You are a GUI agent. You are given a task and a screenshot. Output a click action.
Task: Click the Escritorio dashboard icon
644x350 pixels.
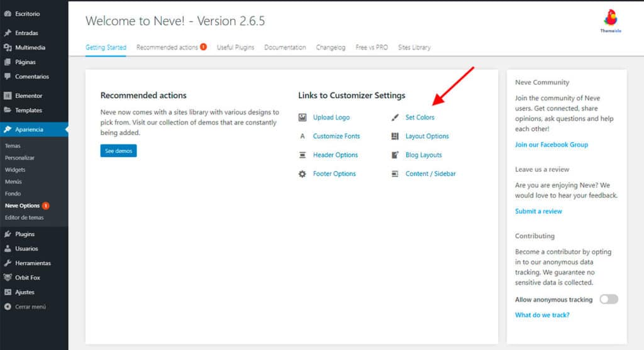point(8,14)
